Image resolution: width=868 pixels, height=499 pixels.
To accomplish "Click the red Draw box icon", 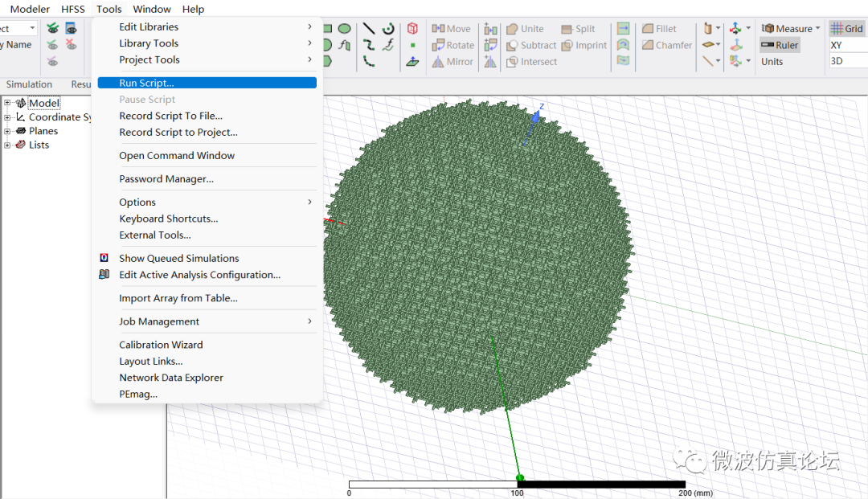I will (x=412, y=28).
